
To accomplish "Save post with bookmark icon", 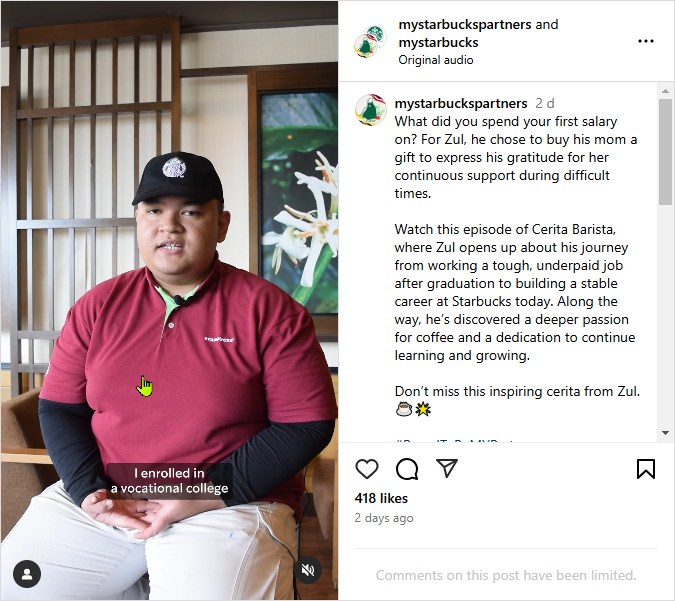I will [646, 469].
